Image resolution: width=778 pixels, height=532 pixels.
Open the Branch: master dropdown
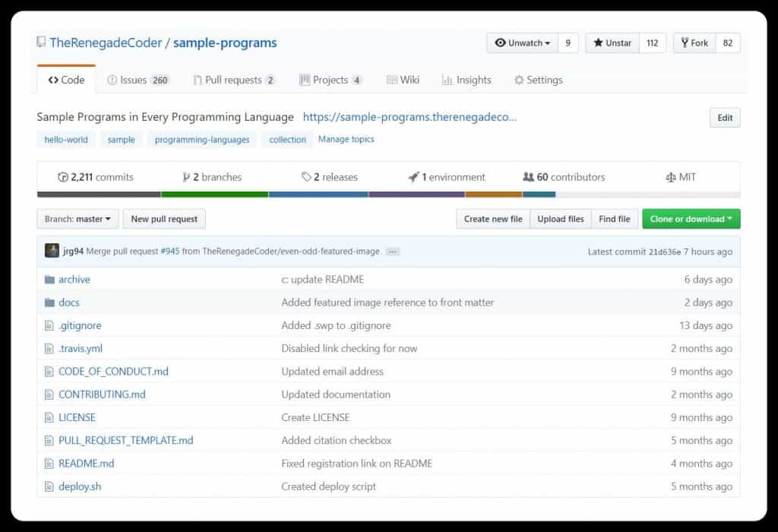[x=77, y=219]
